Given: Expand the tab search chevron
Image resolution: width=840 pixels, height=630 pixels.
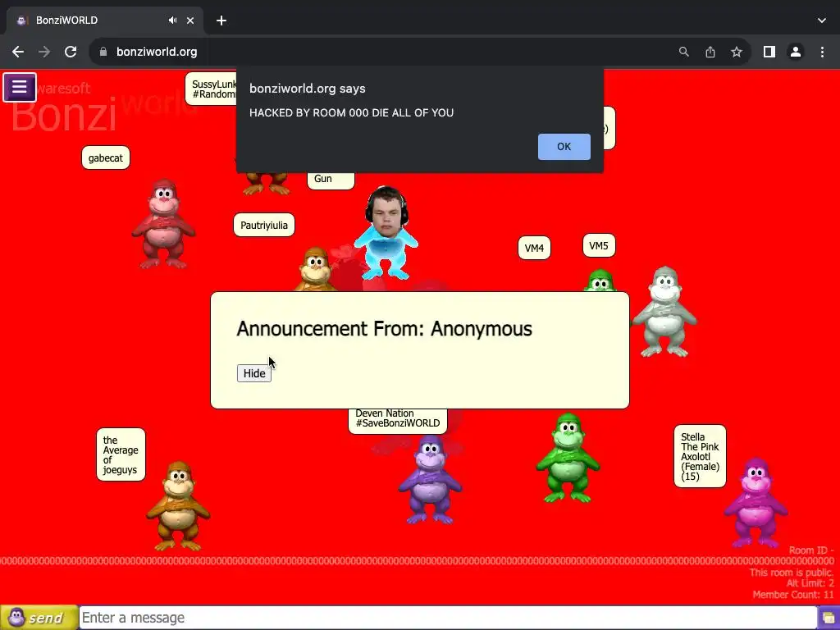Looking at the screenshot, I should (822, 21).
